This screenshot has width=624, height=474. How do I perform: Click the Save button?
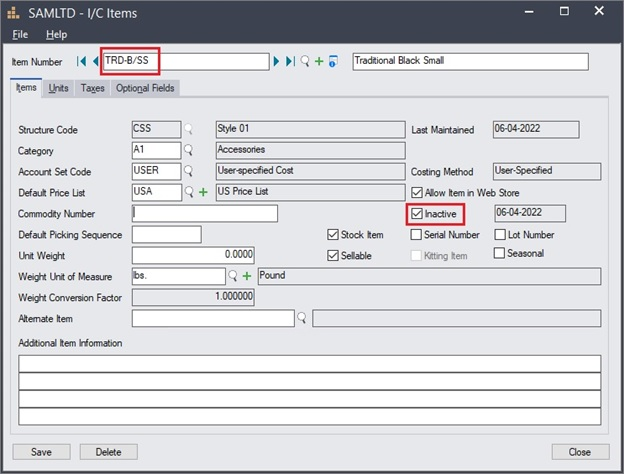point(41,452)
